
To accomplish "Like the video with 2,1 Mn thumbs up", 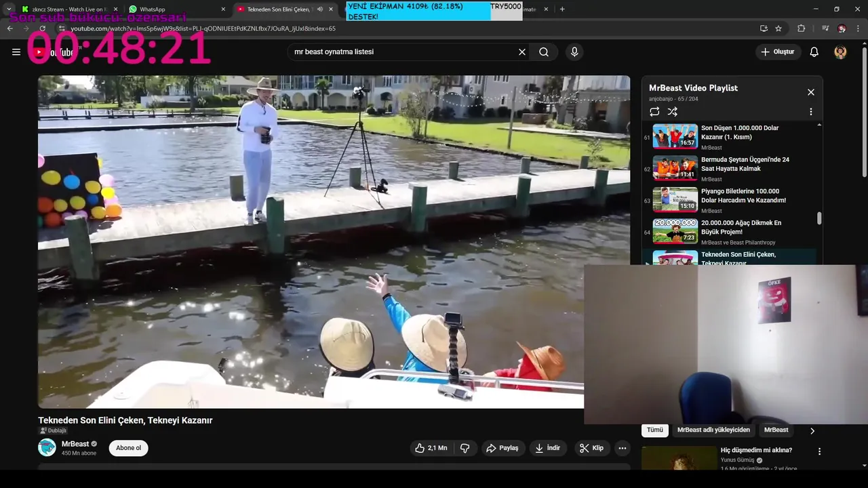I will [x=431, y=448].
